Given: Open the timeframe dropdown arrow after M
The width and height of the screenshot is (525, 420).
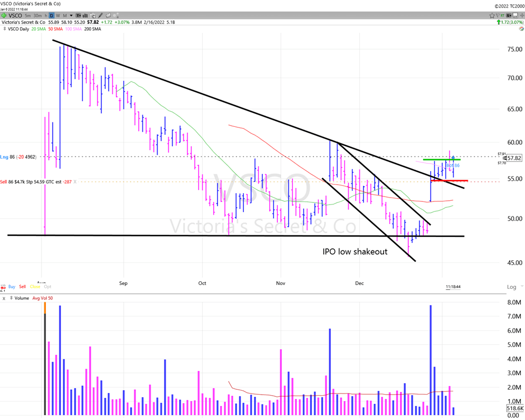Looking at the screenshot, I should tap(71, 16).
